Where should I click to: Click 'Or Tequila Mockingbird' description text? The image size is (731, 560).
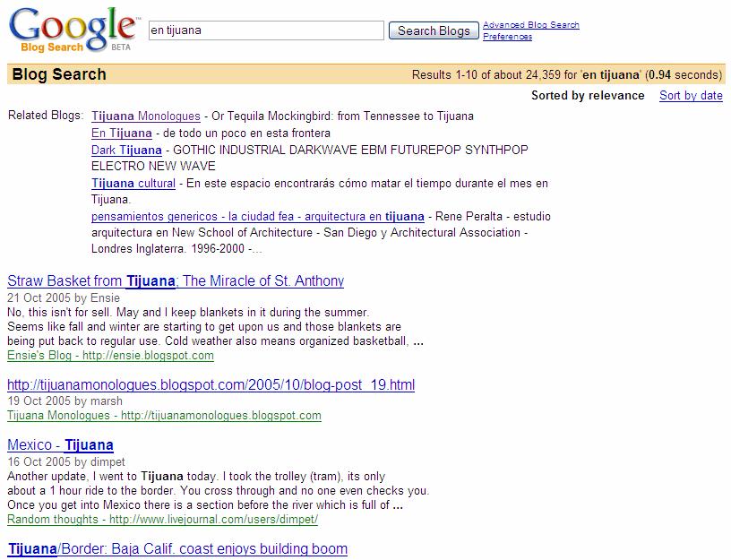pyautogui.click(x=342, y=116)
